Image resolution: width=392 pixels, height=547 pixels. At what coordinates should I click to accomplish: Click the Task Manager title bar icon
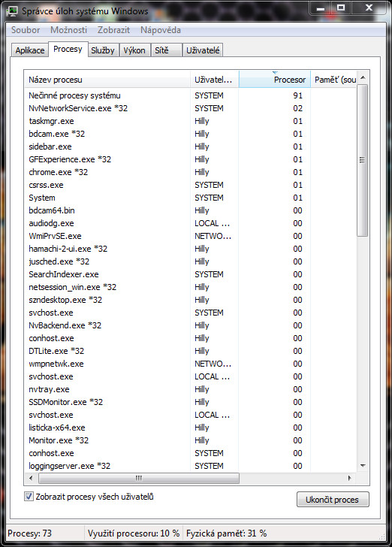pyautogui.click(x=12, y=11)
